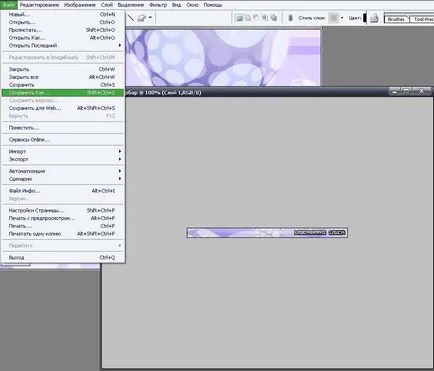Toggle the layer style link icon
This screenshot has height=371, width=434.
point(290,18)
